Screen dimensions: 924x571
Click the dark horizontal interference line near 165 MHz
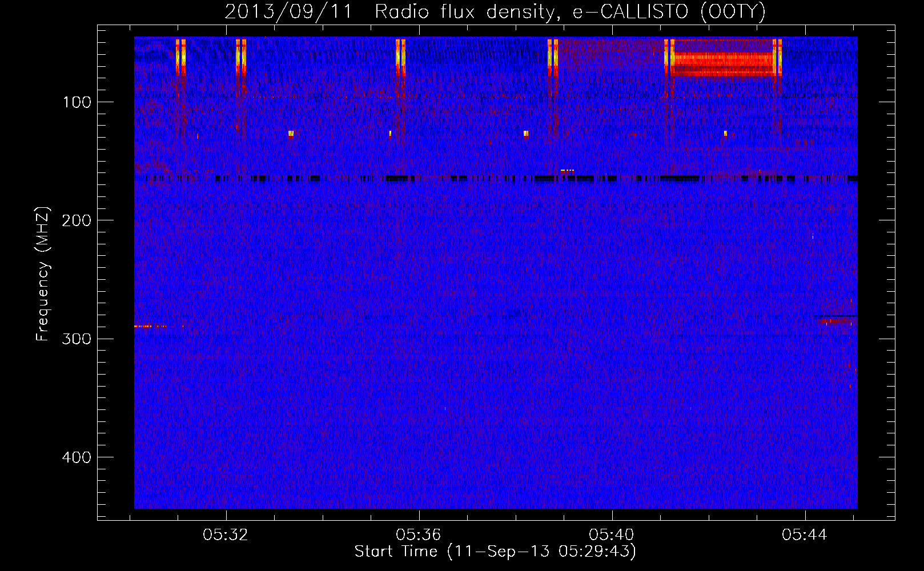click(496, 179)
